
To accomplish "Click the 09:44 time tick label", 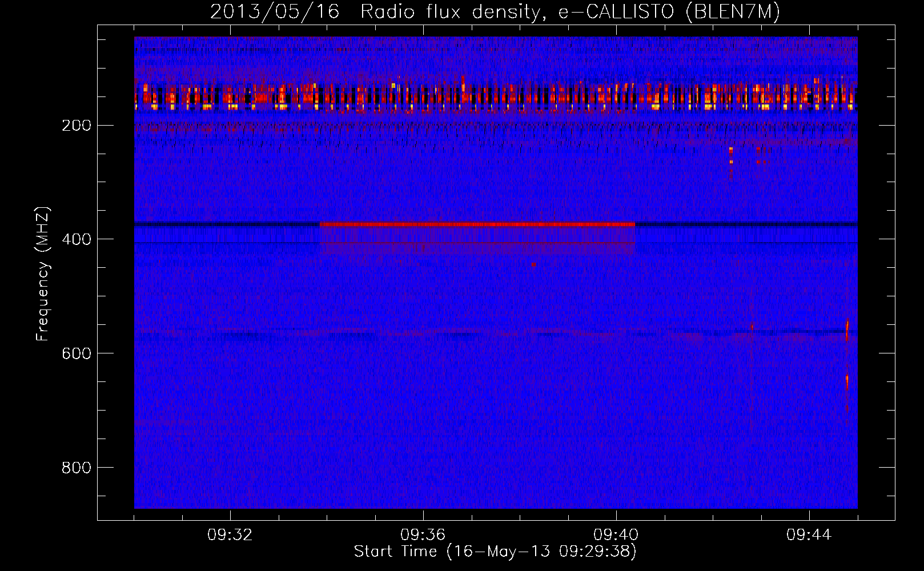I will 809,535.
